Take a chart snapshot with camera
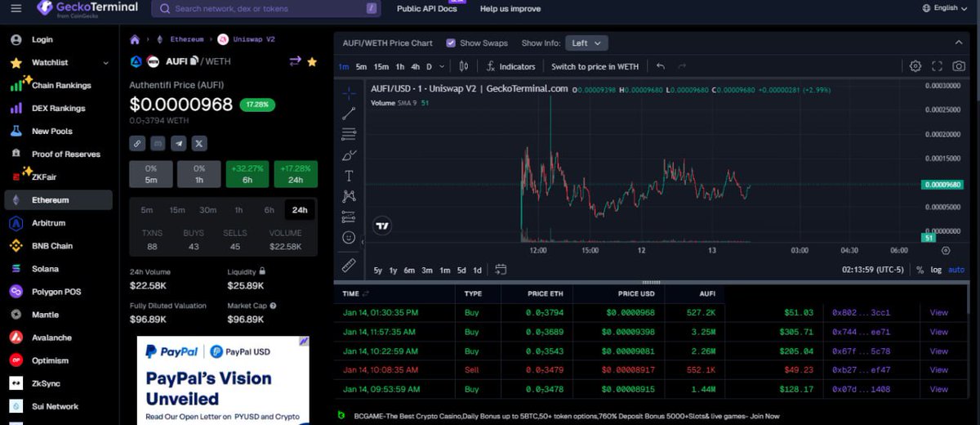 tap(960, 66)
